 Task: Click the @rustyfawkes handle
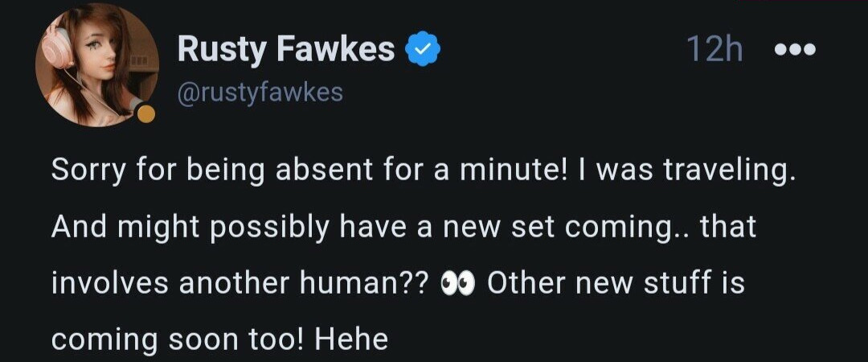point(260,93)
